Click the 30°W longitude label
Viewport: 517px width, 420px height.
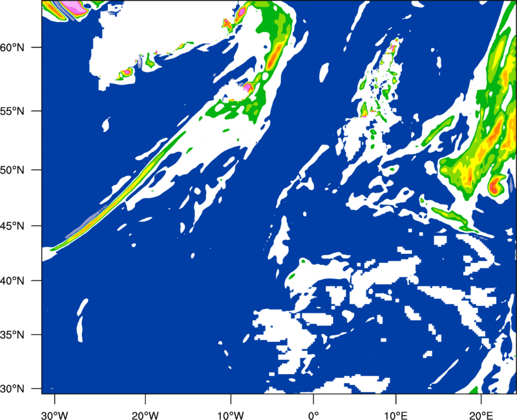point(55,415)
